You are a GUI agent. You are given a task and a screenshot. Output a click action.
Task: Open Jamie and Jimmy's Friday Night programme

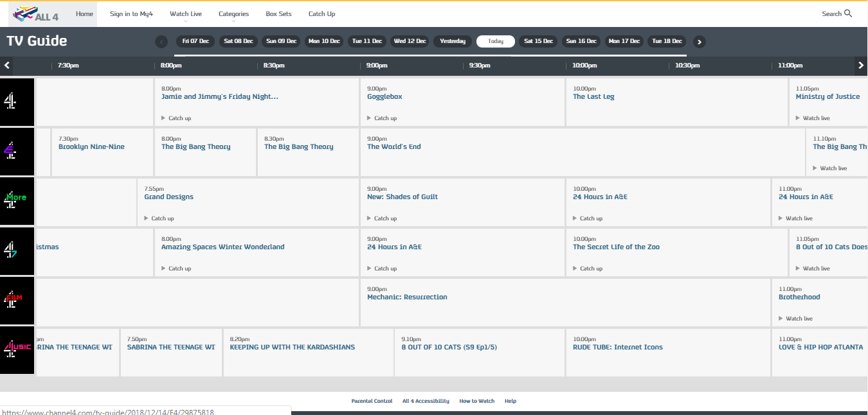coord(220,97)
